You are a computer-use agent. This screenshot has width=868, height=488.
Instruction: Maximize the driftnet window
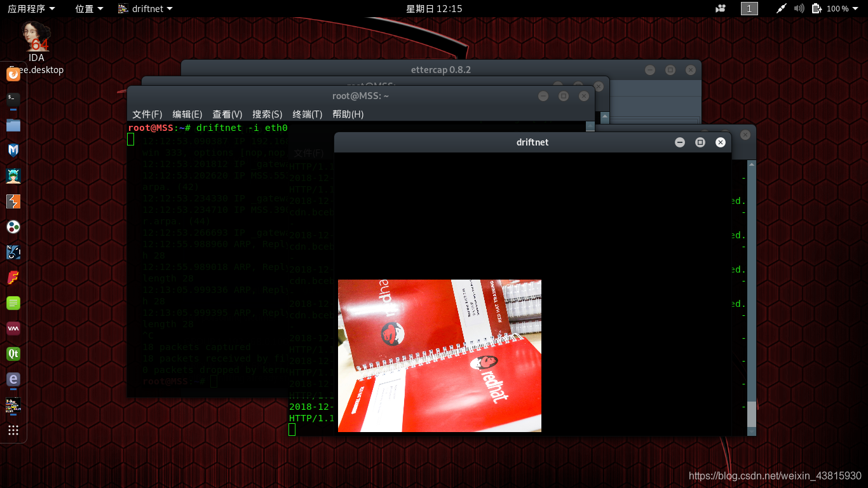(x=700, y=142)
